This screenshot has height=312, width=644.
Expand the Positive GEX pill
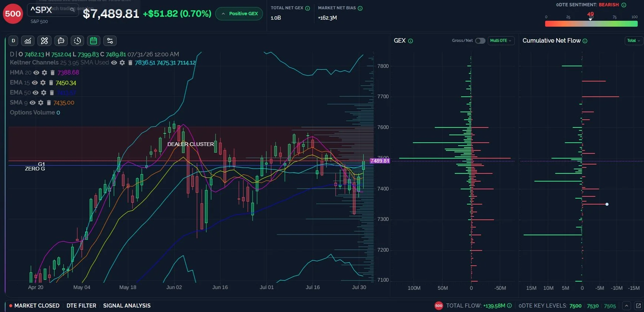click(239, 14)
